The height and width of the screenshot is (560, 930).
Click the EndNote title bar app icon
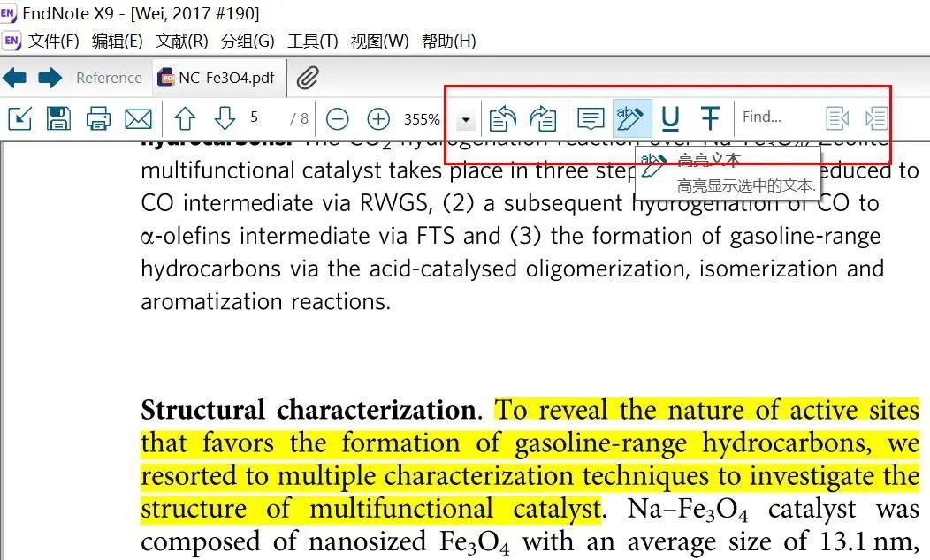(x=8, y=12)
